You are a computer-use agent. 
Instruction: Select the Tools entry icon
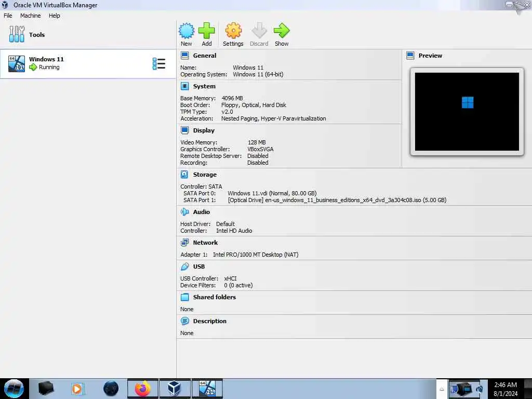pos(17,34)
